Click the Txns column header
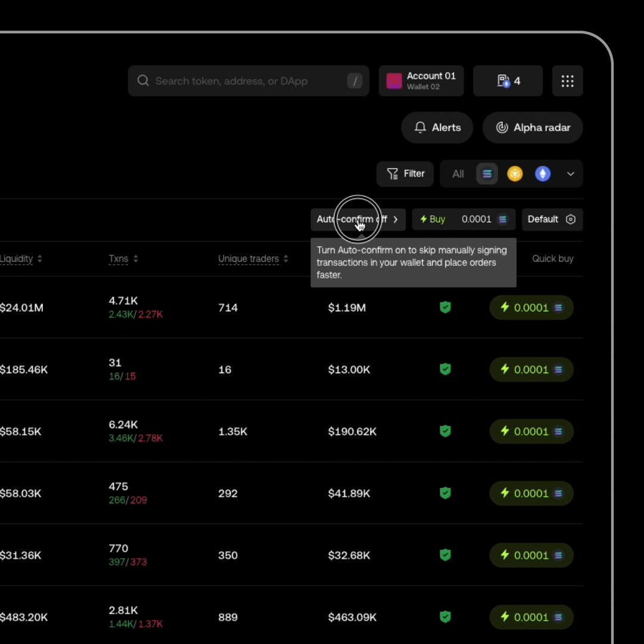This screenshot has width=644, height=644. pos(118,259)
